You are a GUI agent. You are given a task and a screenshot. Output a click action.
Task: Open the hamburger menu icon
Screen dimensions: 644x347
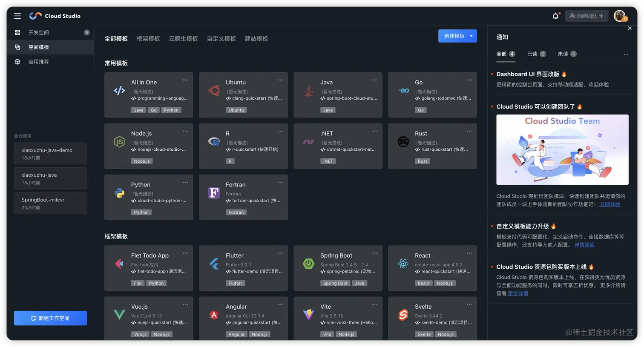(17, 16)
